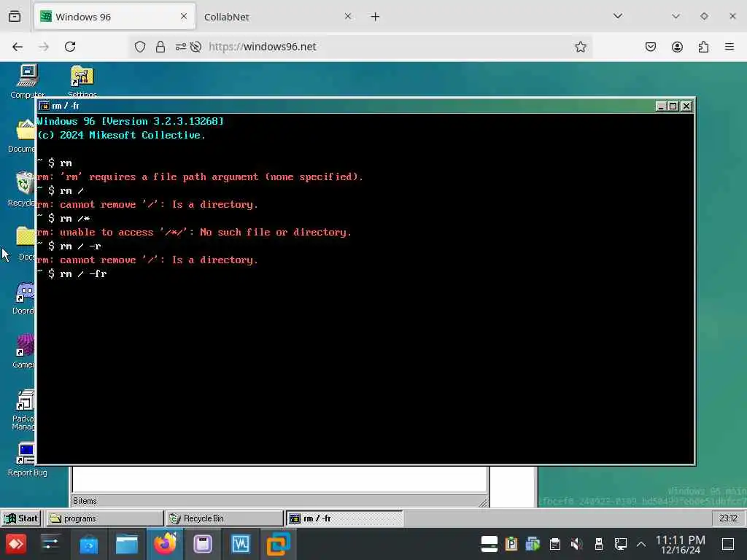This screenshot has width=747, height=560.
Task: Open the Firefox hamburger application menu
Action: [729, 47]
